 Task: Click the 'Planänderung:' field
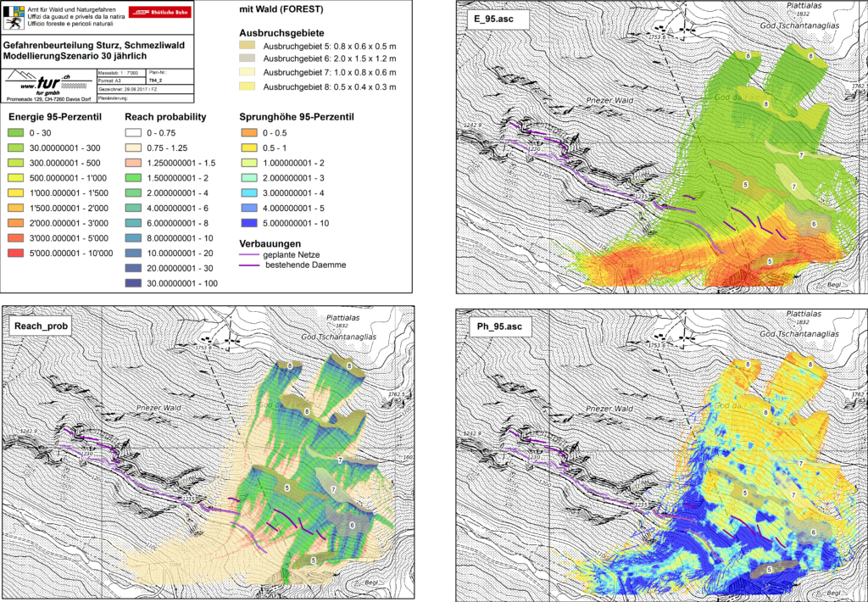click(x=113, y=98)
